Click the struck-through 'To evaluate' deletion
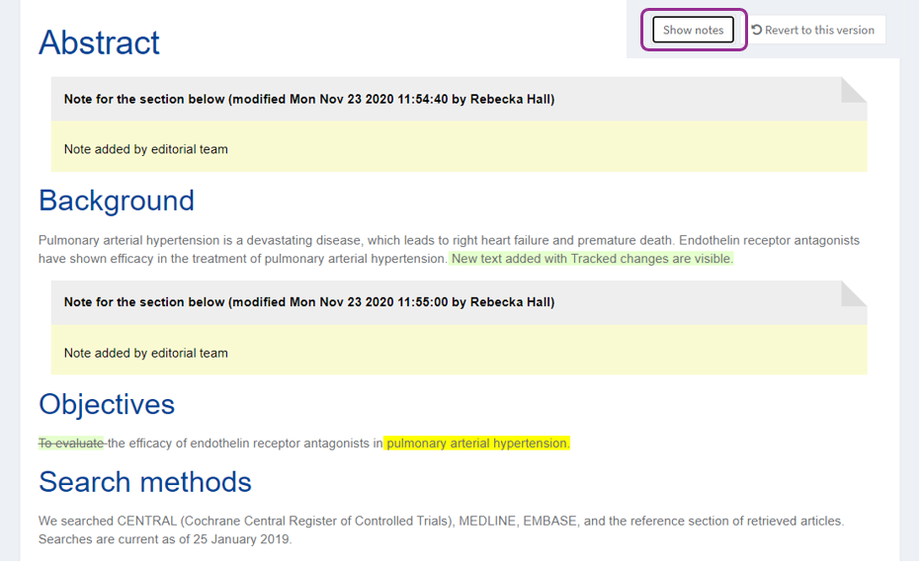This screenshot has height=567, width=924. tap(71, 444)
